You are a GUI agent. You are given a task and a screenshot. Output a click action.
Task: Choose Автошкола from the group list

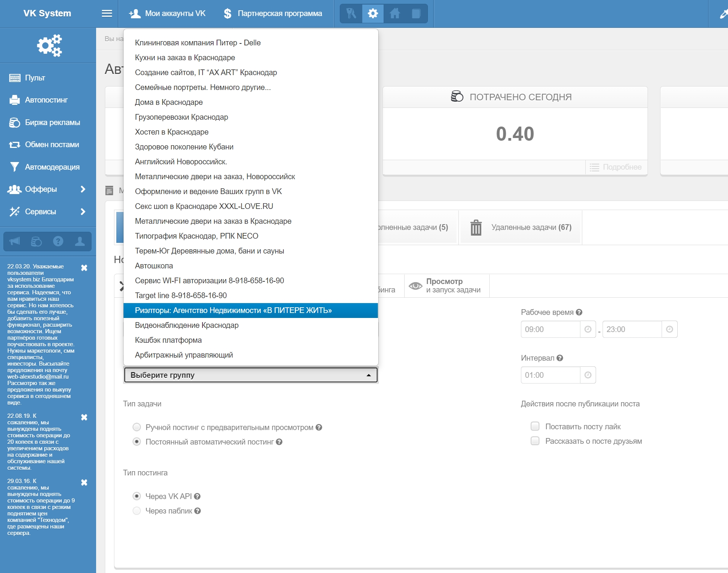coord(251,266)
